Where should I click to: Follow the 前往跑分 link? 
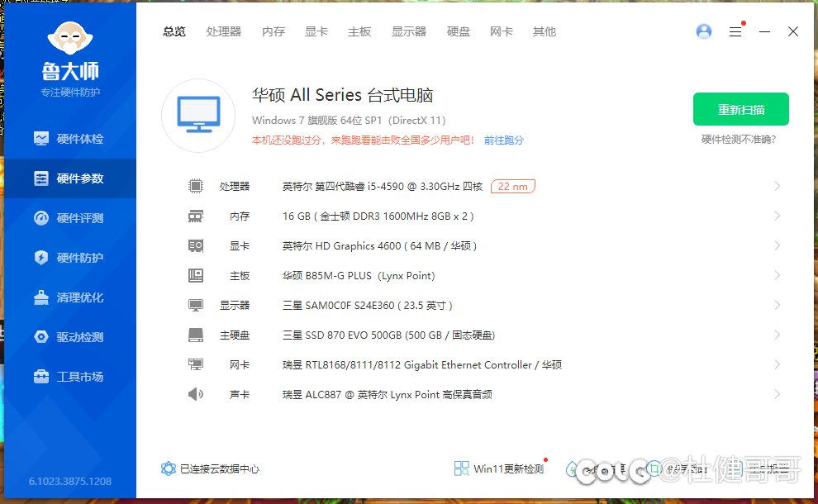503,140
